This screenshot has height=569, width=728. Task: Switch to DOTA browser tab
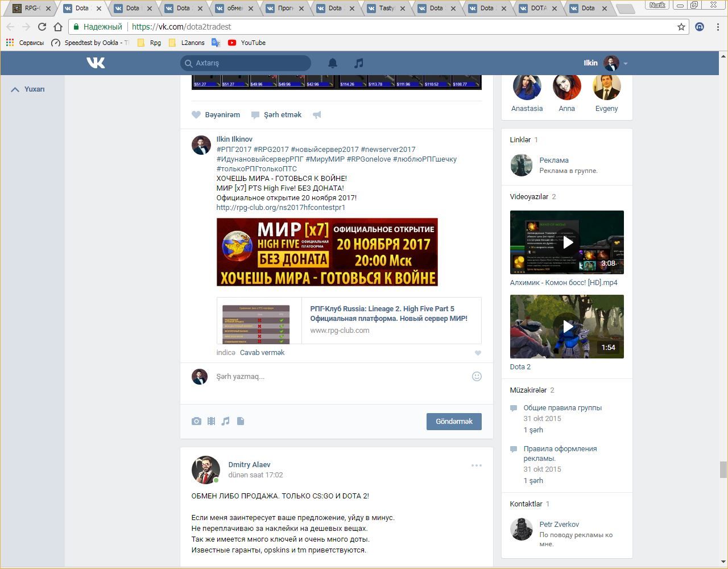click(538, 9)
